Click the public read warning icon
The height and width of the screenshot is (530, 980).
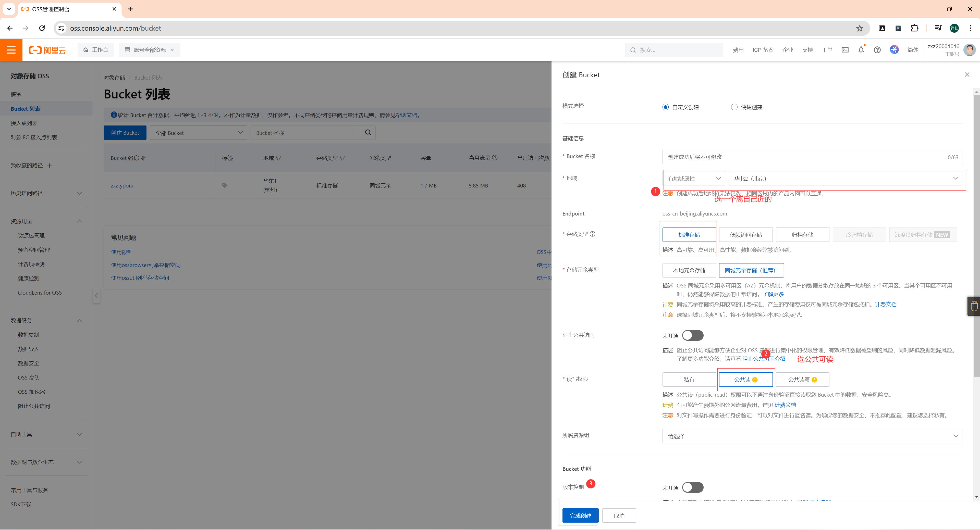[x=755, y=380]
